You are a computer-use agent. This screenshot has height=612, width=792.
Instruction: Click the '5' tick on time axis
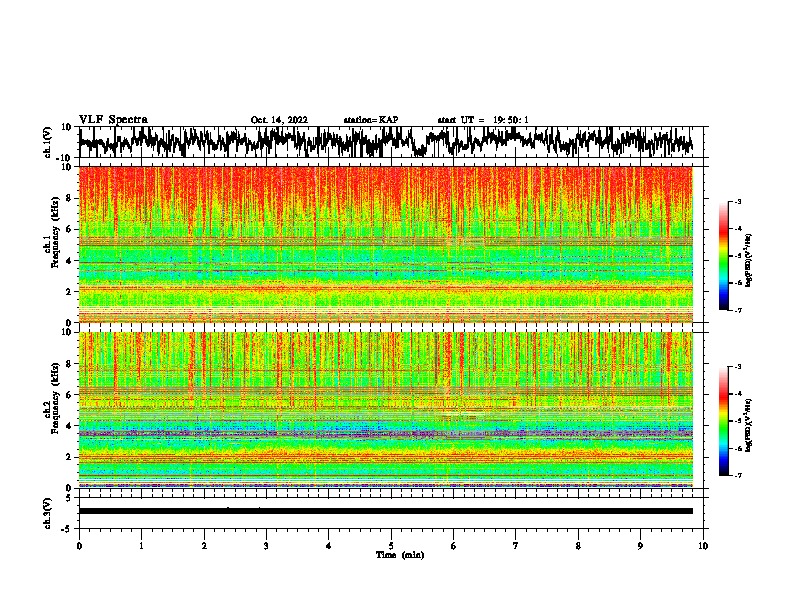(391, 546)
